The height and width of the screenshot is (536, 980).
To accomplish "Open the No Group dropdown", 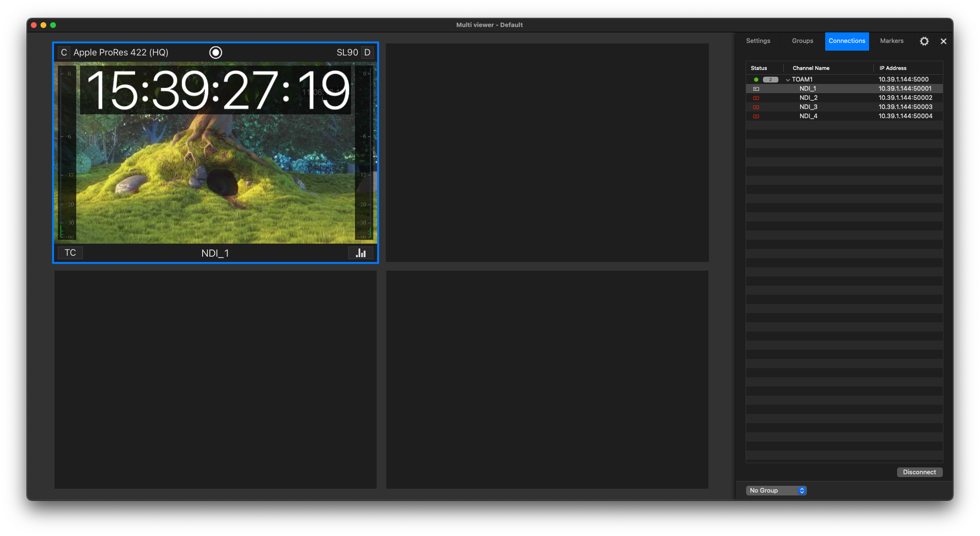I will point(776,490).
